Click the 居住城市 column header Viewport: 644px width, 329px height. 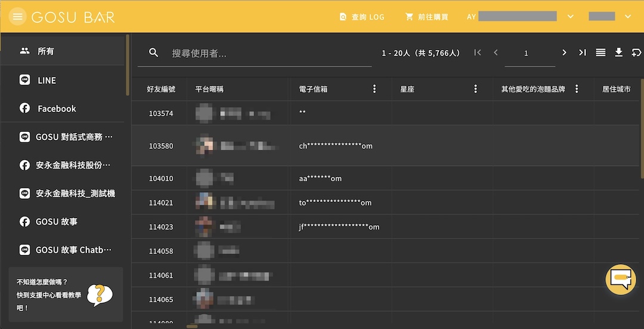tap(616, 89)
